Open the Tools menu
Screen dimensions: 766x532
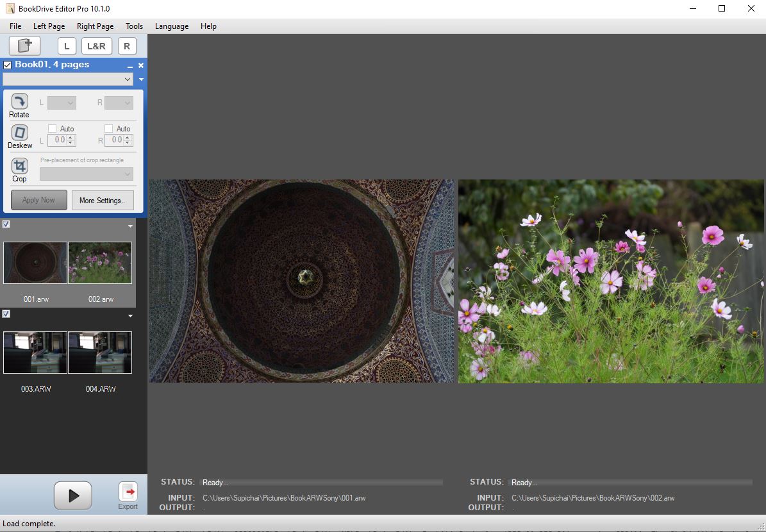click(135, 26)
